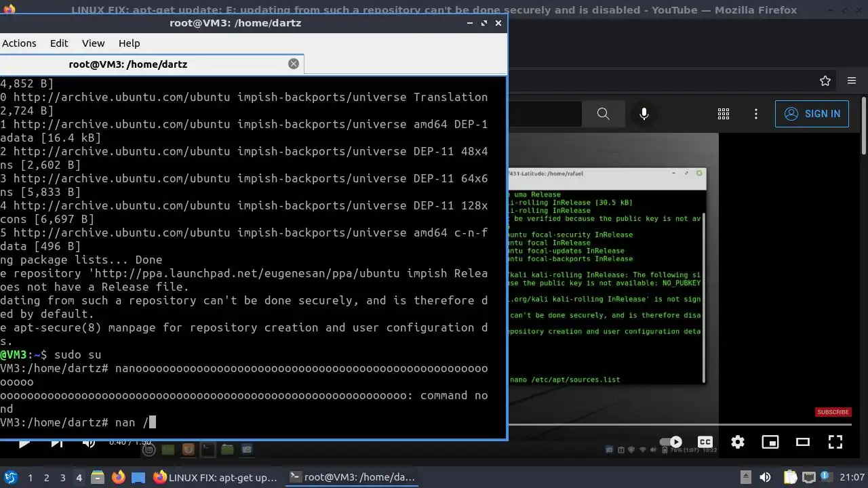Switch to workspace 2

click(46, 478)
